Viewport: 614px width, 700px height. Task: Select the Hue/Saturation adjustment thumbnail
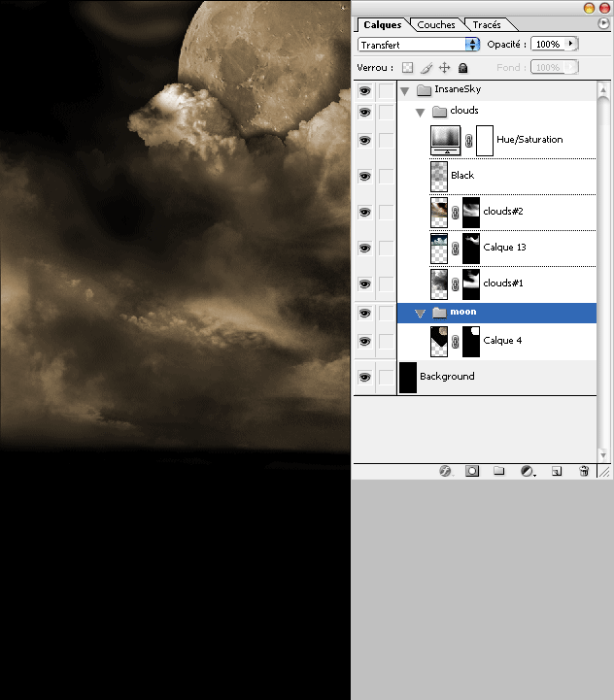click(445, 141)
